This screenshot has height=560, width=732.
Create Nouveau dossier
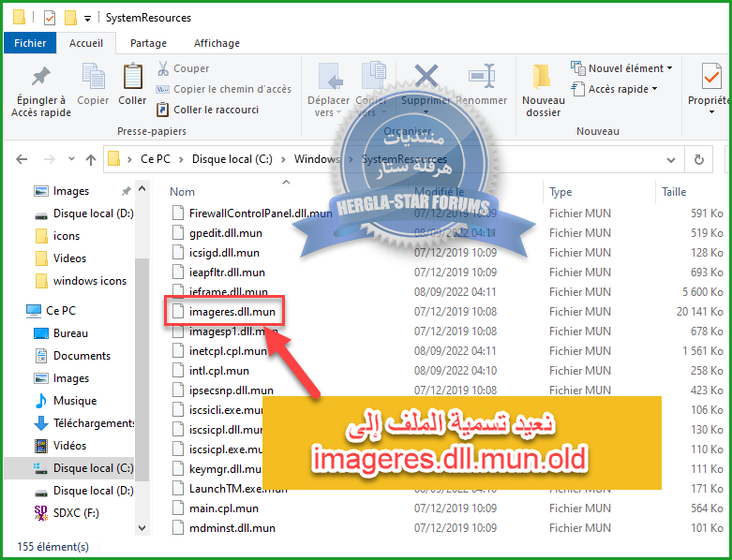pyautogui.click(x=544, y=91)
